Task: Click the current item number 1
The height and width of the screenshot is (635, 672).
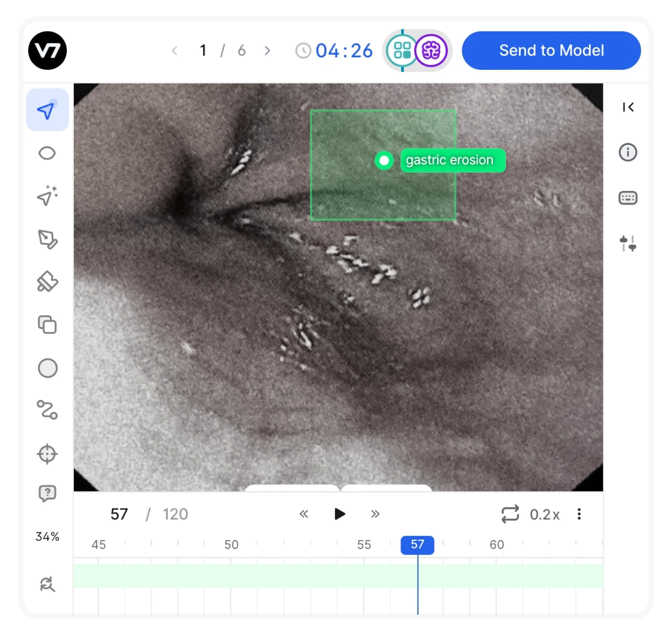Action: [203, 51]
